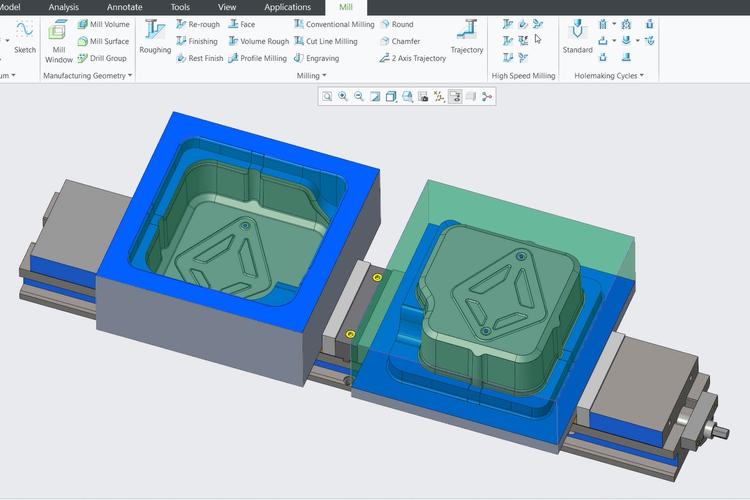Screen dimensions: 750x500
Task: Zoom out using the graphics toolbar
Action: 359,97
